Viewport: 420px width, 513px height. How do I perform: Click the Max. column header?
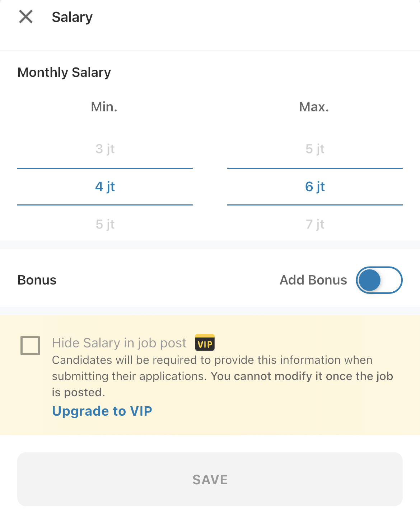(314, 107)
